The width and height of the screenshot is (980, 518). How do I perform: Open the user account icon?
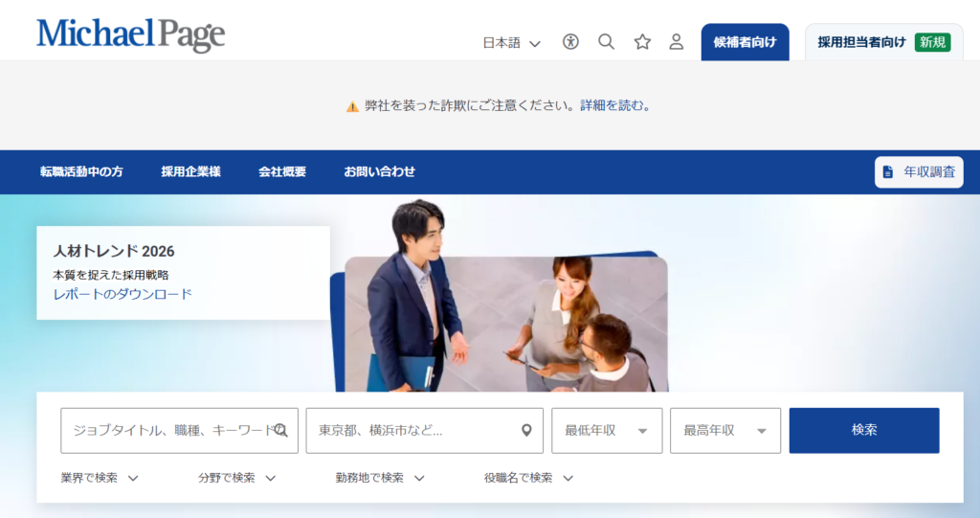pyautogui.click(x=677, y=42)
